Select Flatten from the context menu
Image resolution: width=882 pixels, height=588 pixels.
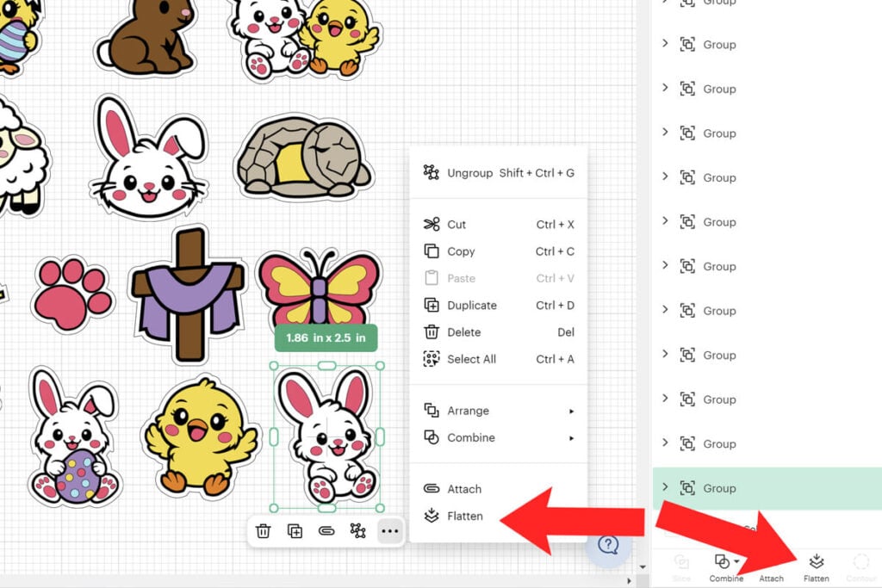click(x=463, y=516)
